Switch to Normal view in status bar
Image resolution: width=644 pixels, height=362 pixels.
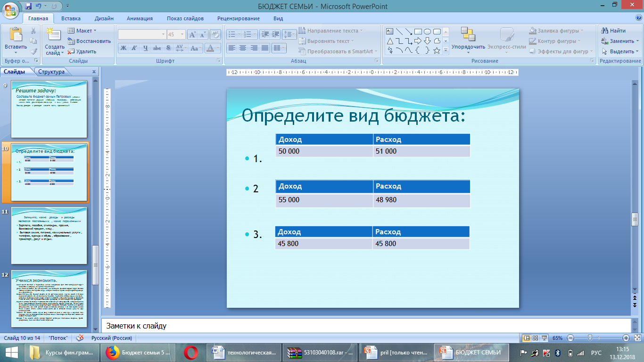[x=527, y=338]
